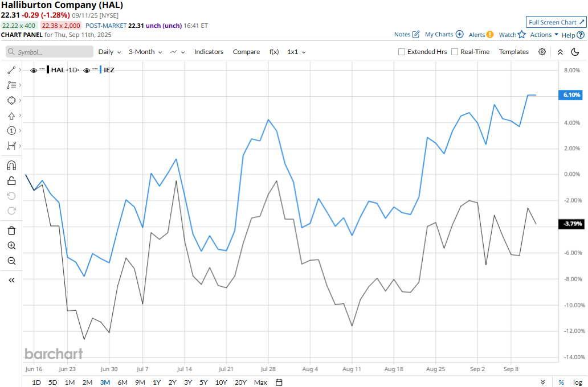Expand the trend line tool options
The height and width of the screenshot is (387, 588).
(20, 70)
